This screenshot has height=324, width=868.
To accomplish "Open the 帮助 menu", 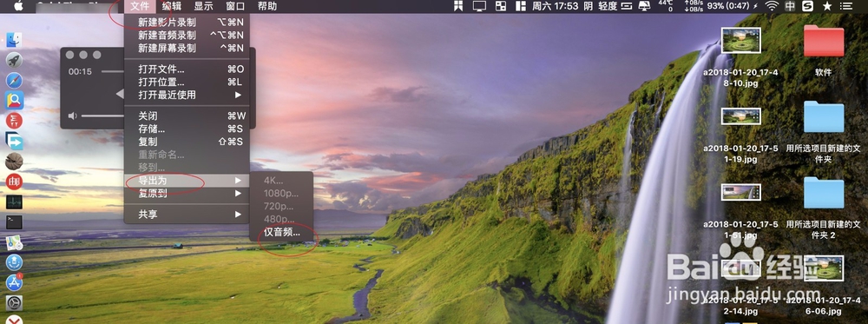I will (267, 6).
